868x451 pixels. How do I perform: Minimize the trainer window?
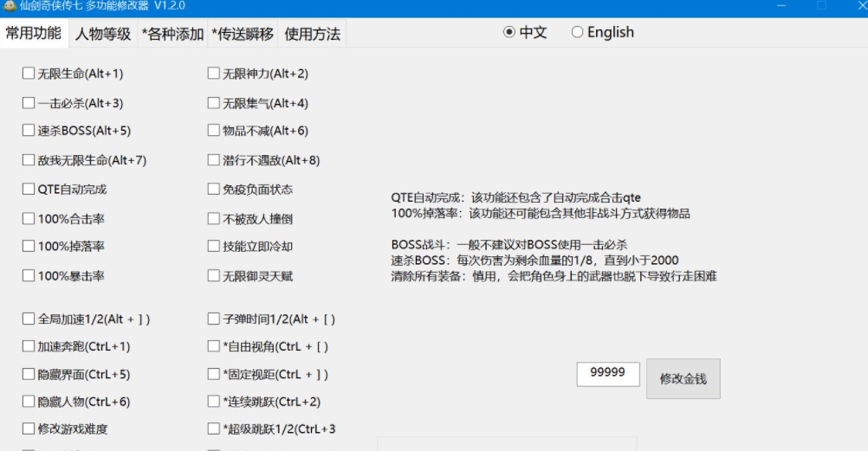781,5
